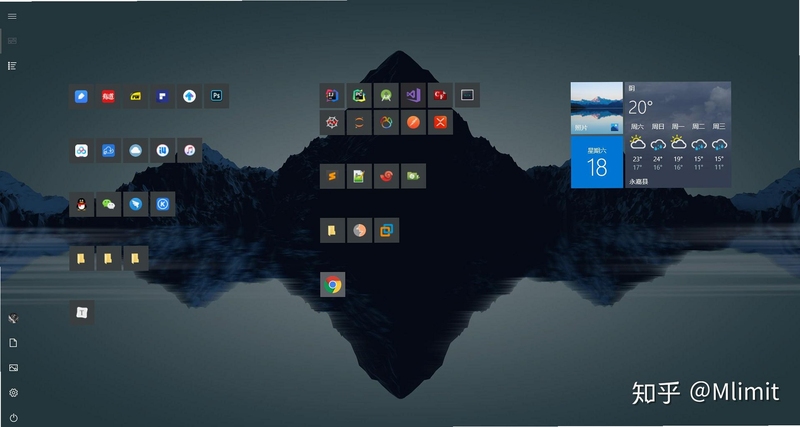Open the Baidu Netdisk tile
Image resolution: width=800 pixels, height=427 pixels.
[81, 150]
